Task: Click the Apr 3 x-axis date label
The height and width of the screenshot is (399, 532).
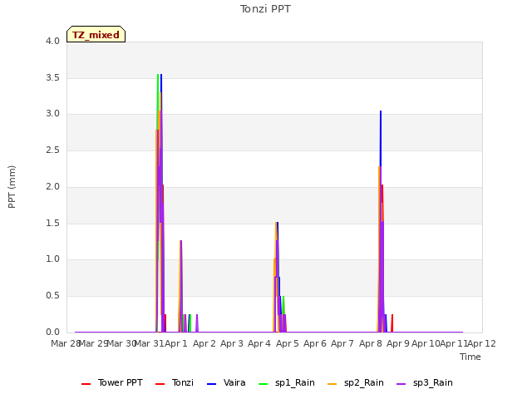Action: coord(232,343)
